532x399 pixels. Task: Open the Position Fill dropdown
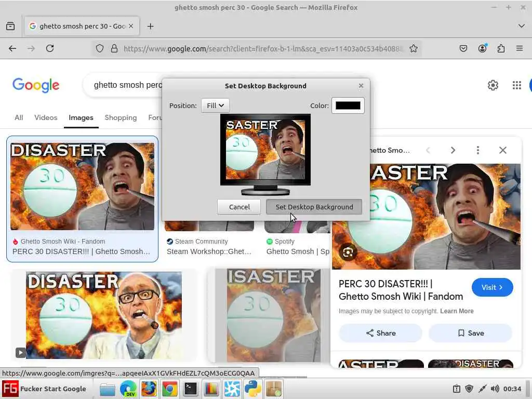[215, 105]
